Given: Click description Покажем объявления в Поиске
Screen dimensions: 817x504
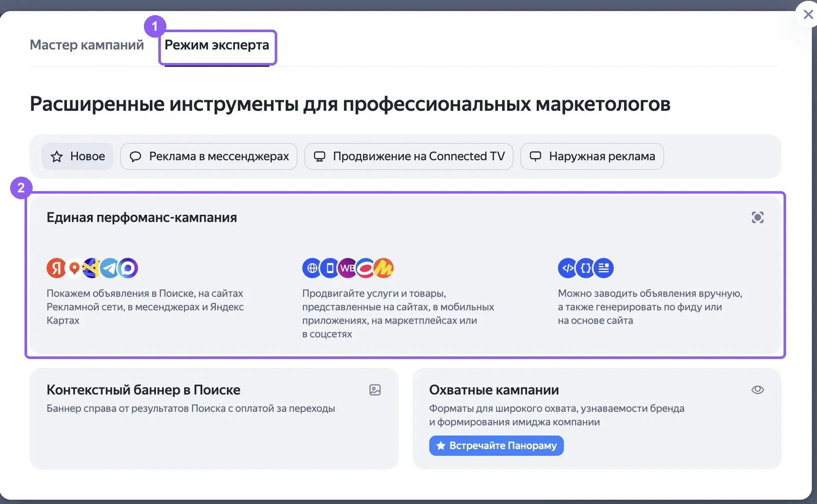Looking at the screenshot, I should click(145, 307).
